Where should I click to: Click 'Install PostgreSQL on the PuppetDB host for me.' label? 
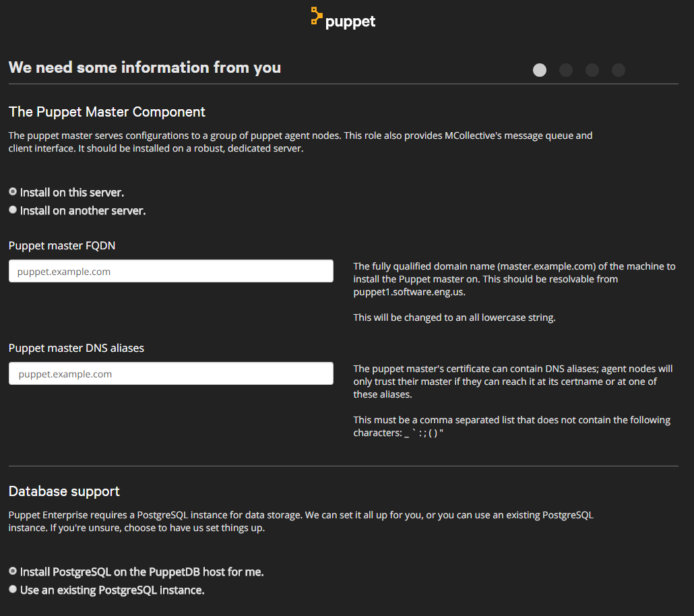coord(142,572)
